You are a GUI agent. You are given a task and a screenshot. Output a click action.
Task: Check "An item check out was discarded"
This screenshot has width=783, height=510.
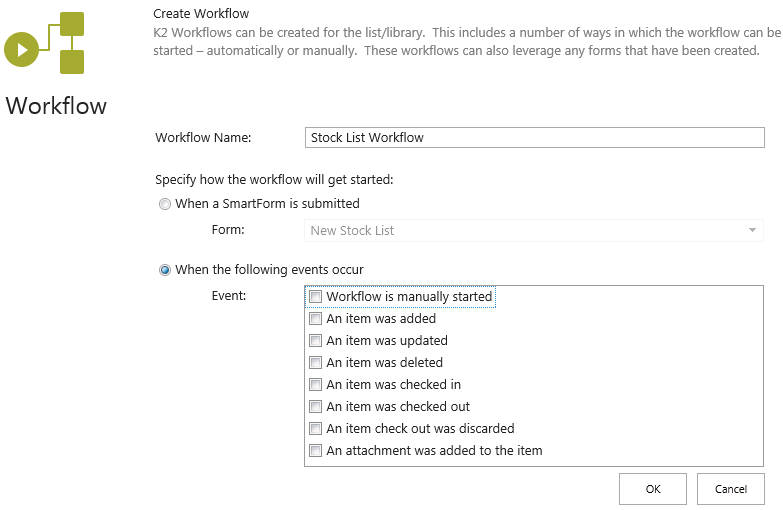[316, 429]
